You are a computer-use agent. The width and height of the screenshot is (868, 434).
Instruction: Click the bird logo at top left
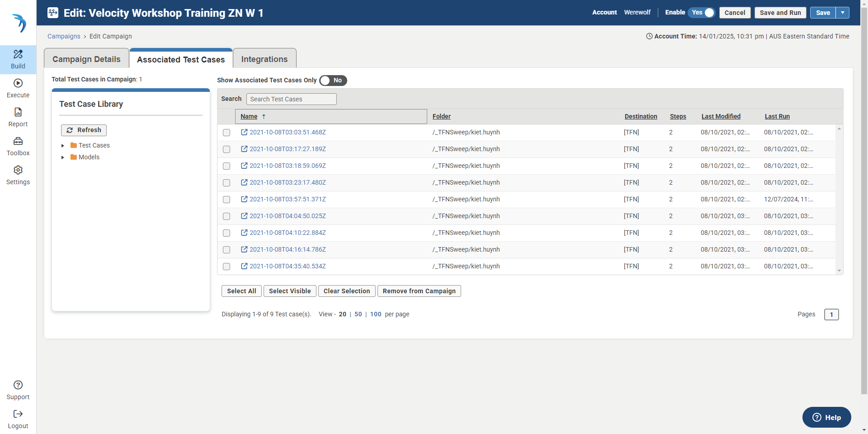point(19,23)
